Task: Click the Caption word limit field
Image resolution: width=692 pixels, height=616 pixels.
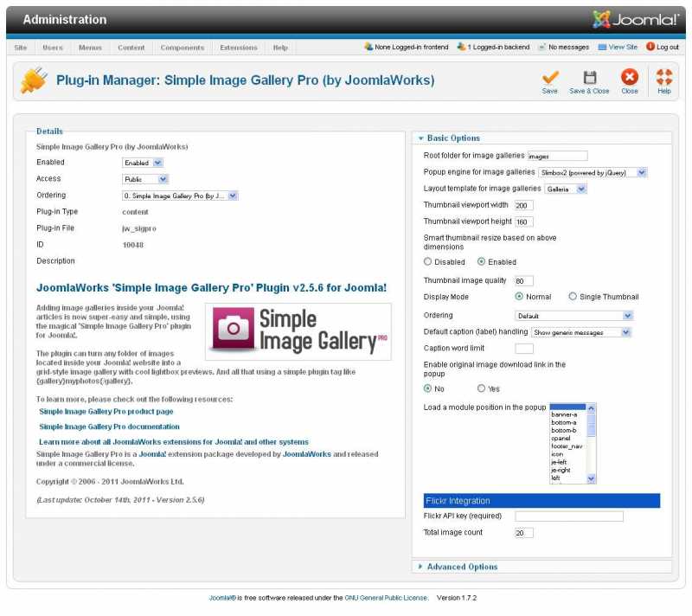Action: tap(524, 349)
